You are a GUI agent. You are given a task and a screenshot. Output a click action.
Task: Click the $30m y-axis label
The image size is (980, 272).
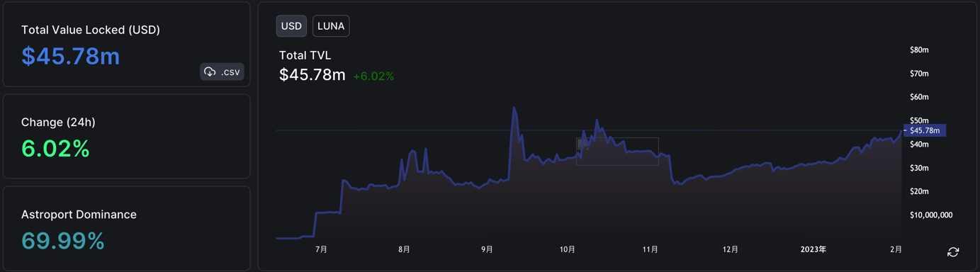(x=919, y=168)
